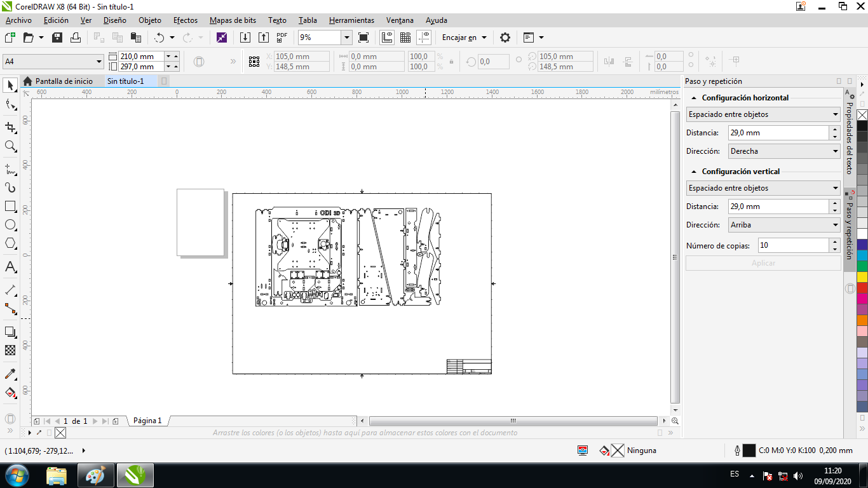Choose the Ellipse tool

coord(10,225)
